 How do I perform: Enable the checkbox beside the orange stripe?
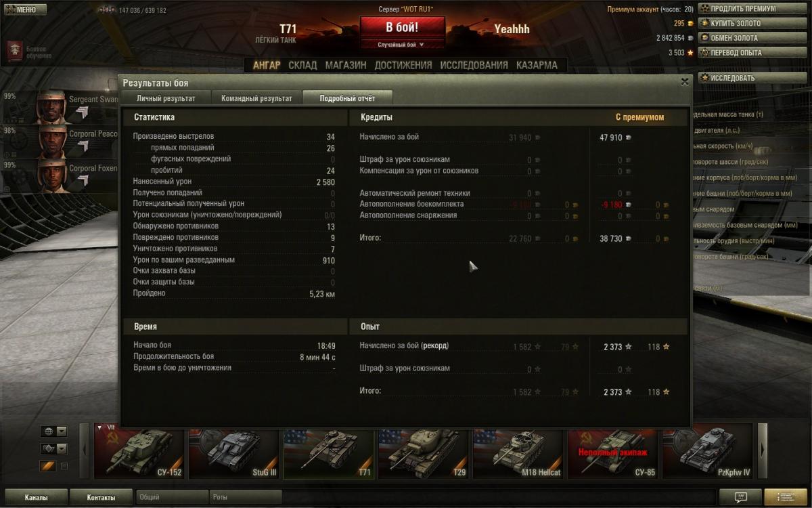(x=64, y=466)
